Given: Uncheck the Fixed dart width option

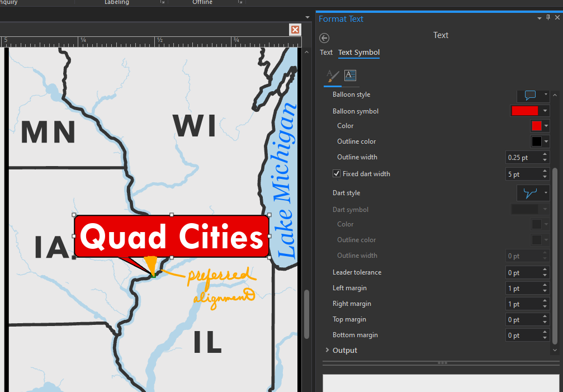Looking at the screenshot, I should tap(337, 173).
